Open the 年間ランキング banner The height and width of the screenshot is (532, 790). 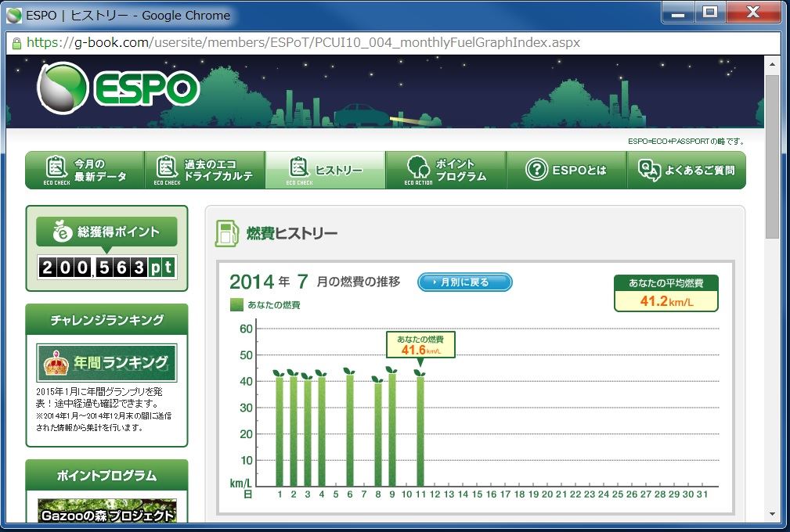(x=106, y=362)
